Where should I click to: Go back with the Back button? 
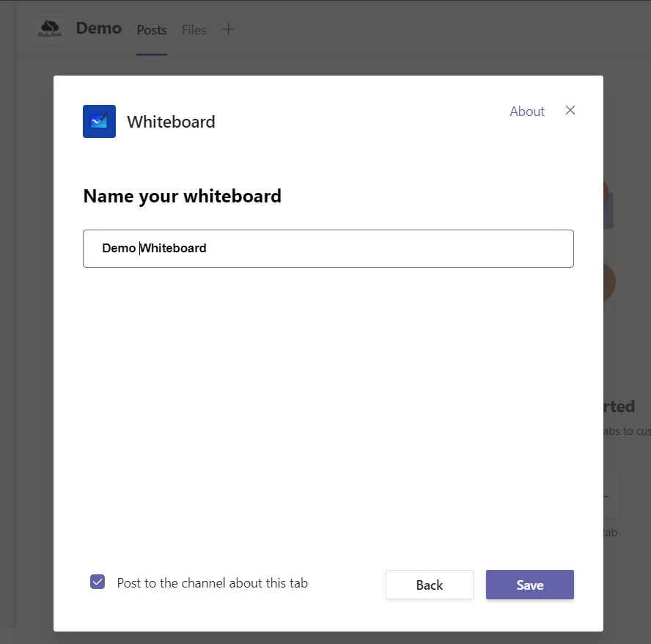point(429,585)
